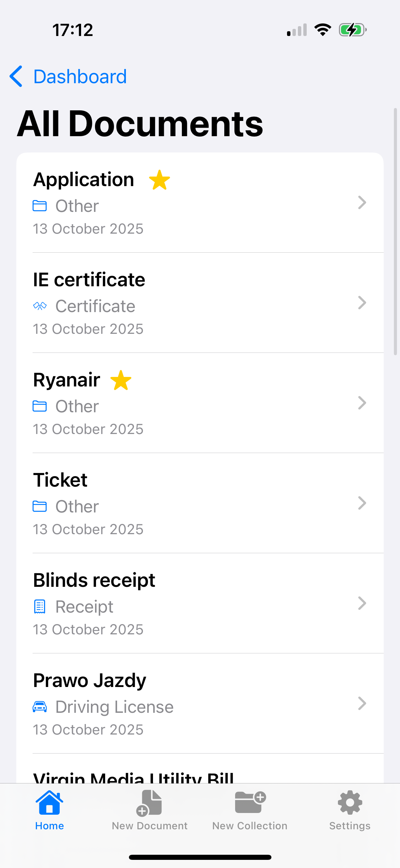Open the Virgin Media Utility Bill entry
This screenshot has width=400, height=868.
[x=134, y=776]
